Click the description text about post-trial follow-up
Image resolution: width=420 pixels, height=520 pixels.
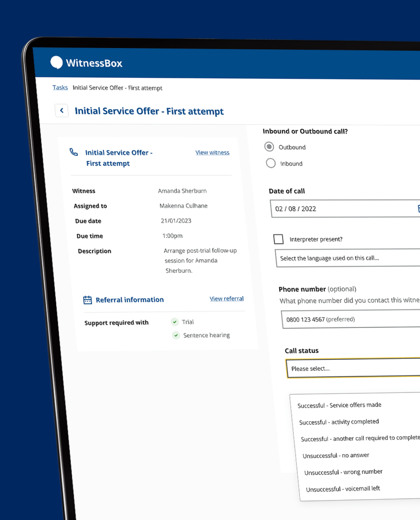click(200, 260)
